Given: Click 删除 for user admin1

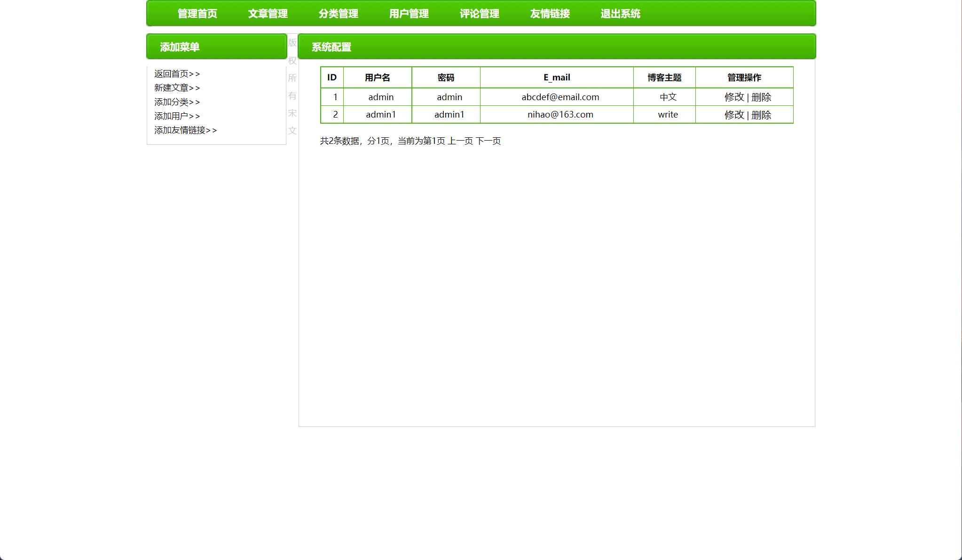Looking at the screenshot, I should [x=761, y=115].
